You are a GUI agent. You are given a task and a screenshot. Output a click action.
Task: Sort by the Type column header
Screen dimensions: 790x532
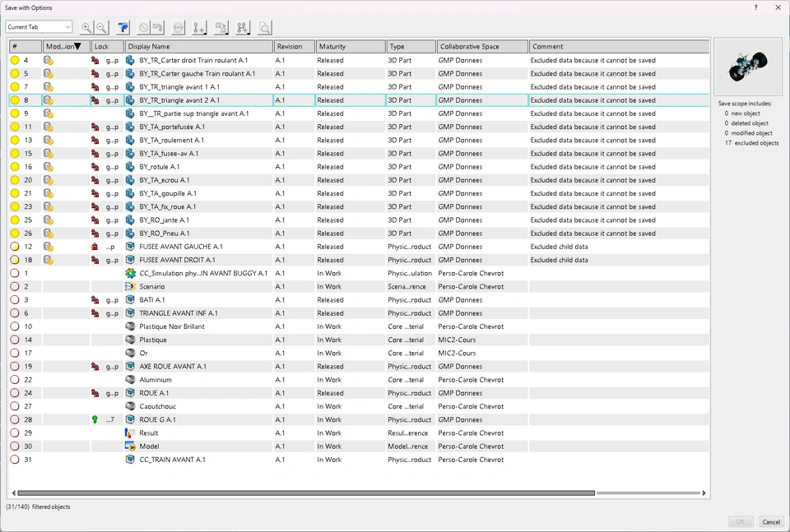[x=411, y=46]
